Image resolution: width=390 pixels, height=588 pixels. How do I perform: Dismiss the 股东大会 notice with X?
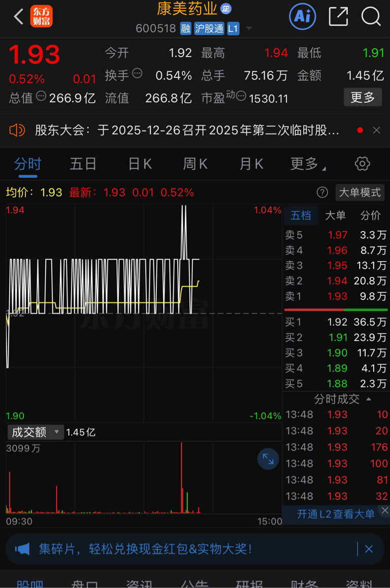(x=376, y=131)
